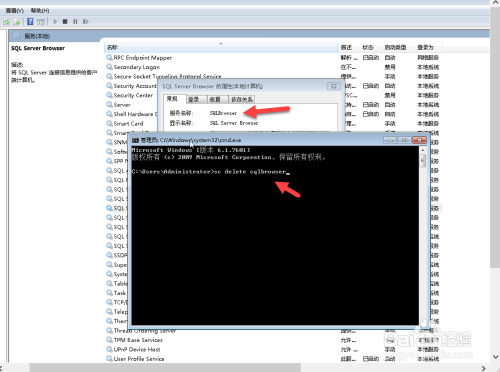The height and width of the screenshot is (372, 500).
Task: Click the Pause Service toolbar icon
Action: pyautogui.click(x=75, y=22)
